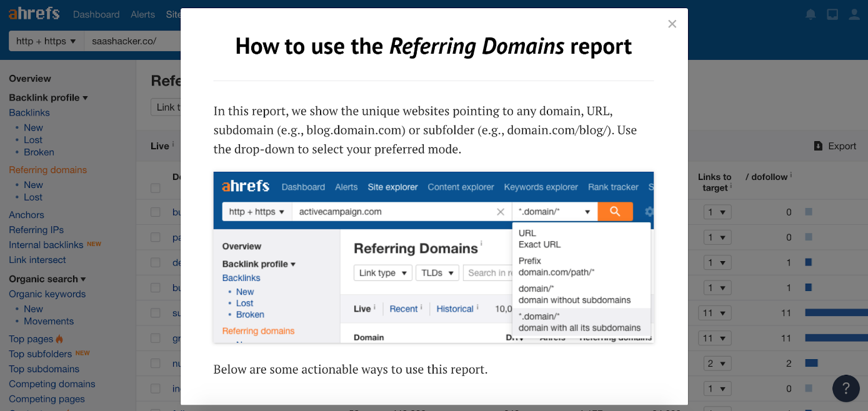Open the partly hidden Link type dropdown

pos(166,107)
